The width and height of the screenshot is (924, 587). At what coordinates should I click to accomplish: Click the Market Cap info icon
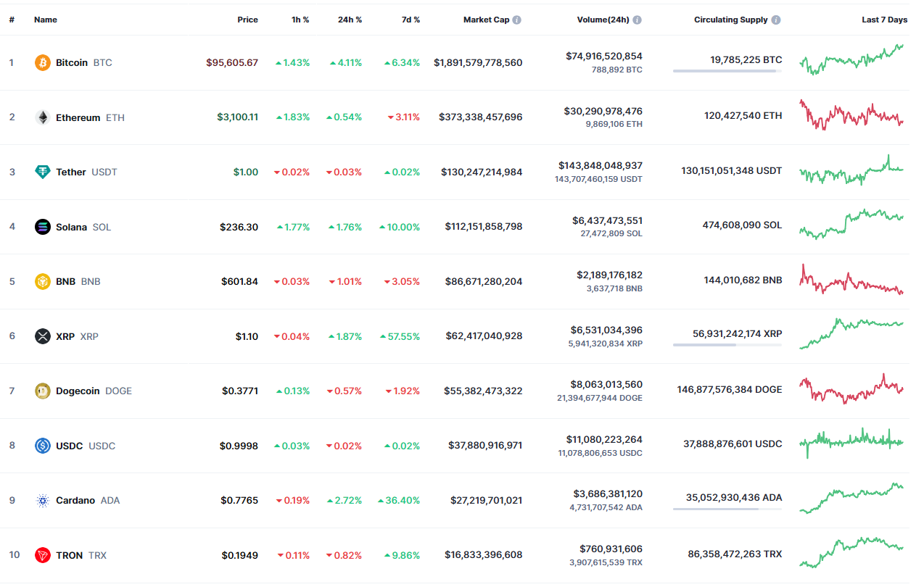coord(516,20)
